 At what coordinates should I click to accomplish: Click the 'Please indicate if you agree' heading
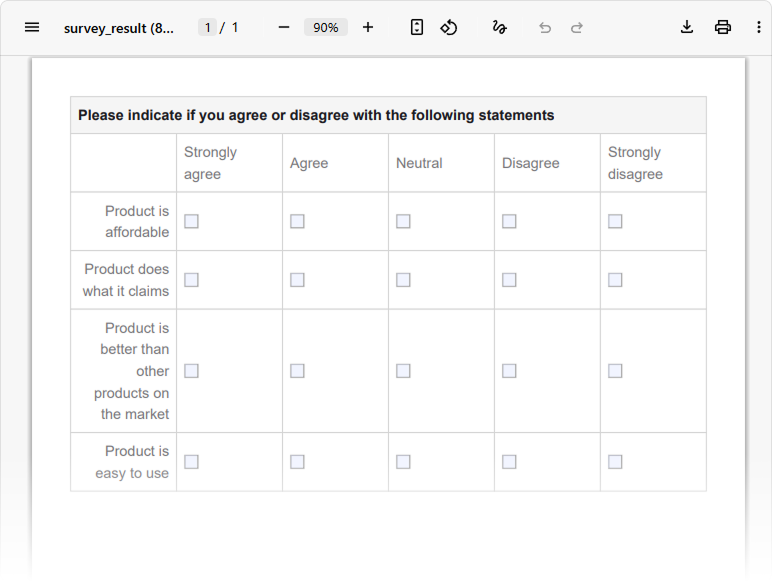pyautogui.click(x=316, y=115)
